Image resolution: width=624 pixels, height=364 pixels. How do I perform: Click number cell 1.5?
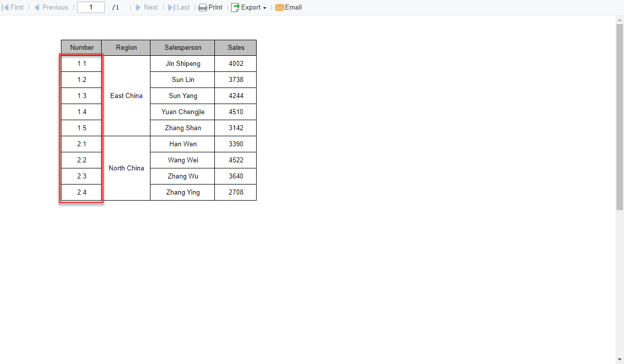pyautogui.click(x=82, y=128)
